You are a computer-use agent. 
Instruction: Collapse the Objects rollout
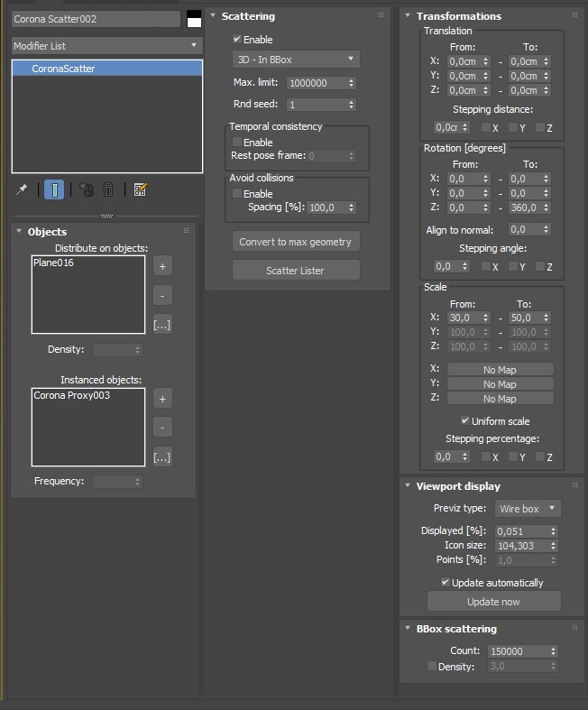pos(19,231)
